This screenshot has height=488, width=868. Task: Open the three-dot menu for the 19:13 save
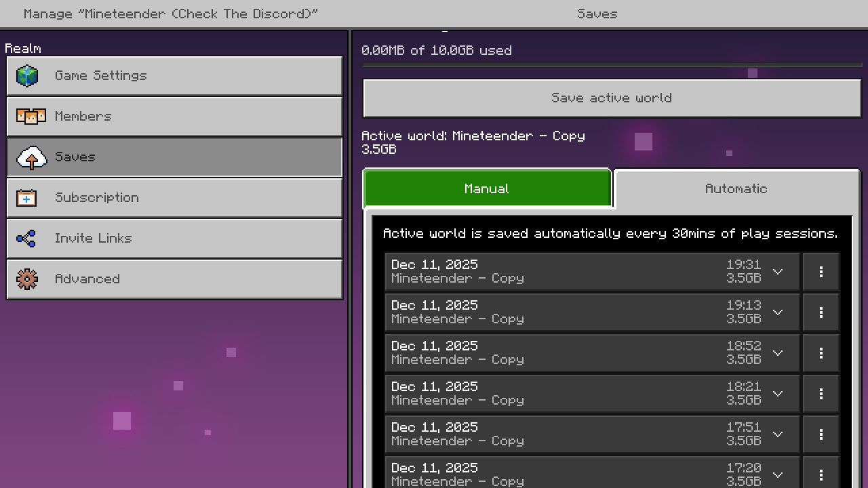point(821,312)
